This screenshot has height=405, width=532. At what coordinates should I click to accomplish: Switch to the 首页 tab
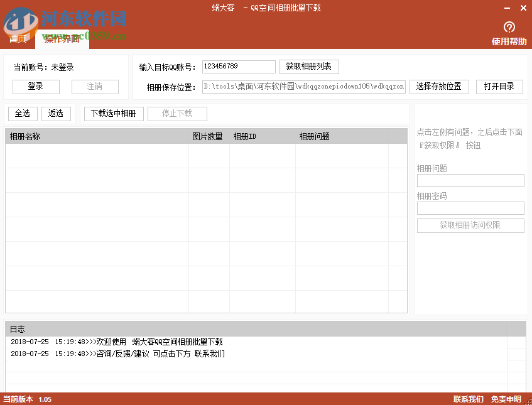click(18, 39)
